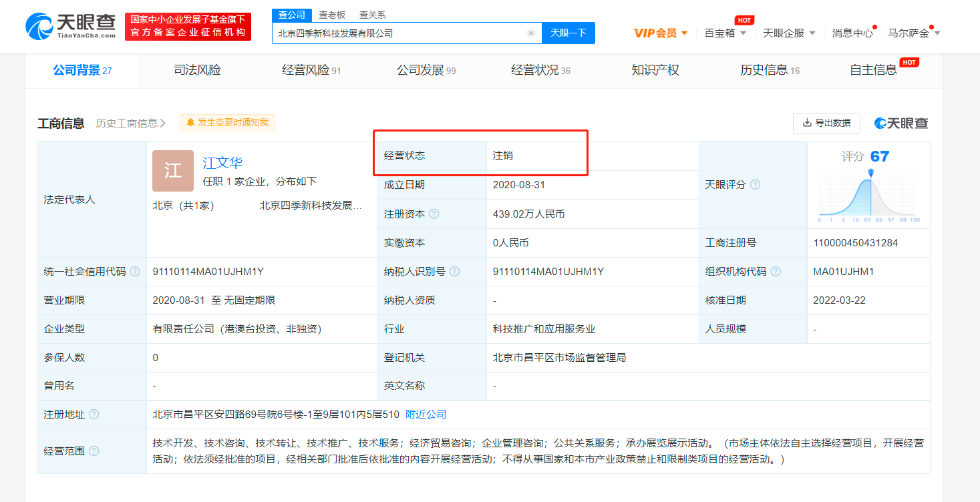This screenshot has width=980, height=502.
Task: Click the HOT badge above 百宝箱
Action: pyautogui.click(x=744, y=21)
